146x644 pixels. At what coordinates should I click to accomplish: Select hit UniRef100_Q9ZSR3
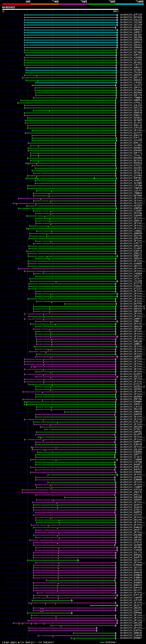pos(131,168)
